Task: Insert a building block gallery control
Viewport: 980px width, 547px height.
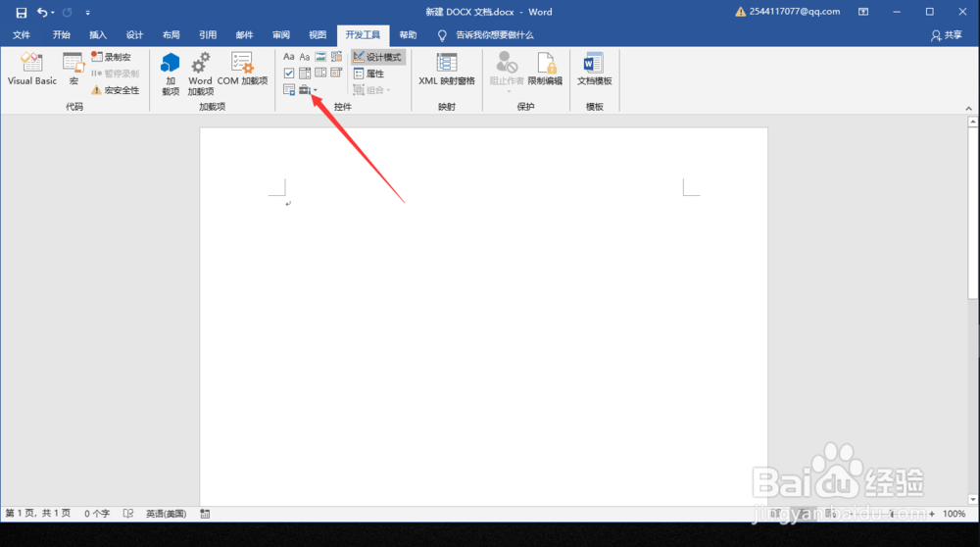Action: tap(336, 57)
